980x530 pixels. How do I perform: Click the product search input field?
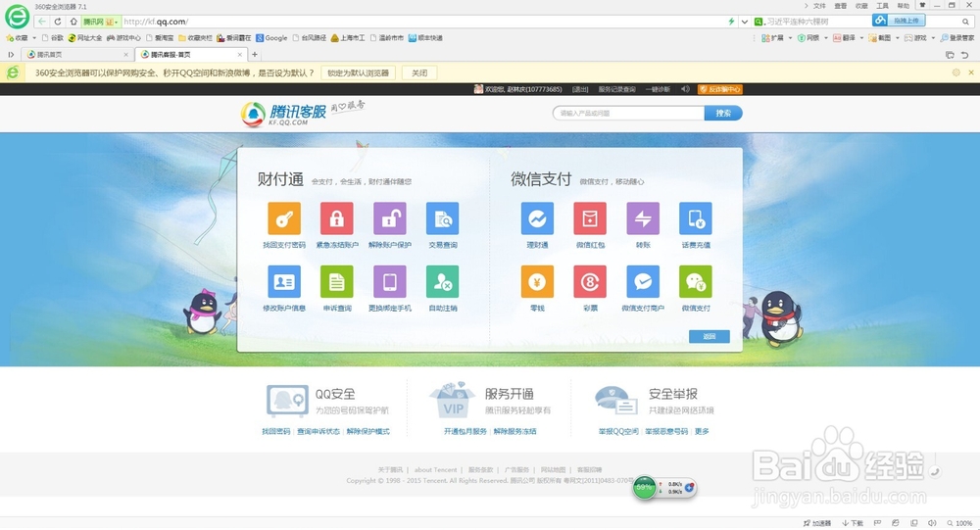coord(629,113)
